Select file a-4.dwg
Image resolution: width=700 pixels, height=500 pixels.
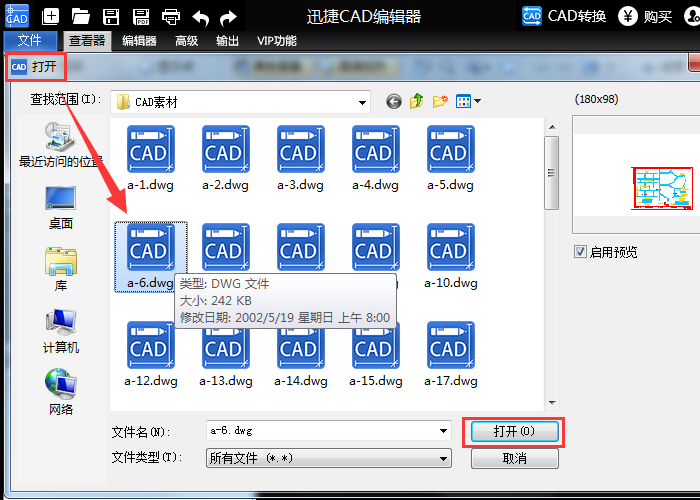point(375,158)
